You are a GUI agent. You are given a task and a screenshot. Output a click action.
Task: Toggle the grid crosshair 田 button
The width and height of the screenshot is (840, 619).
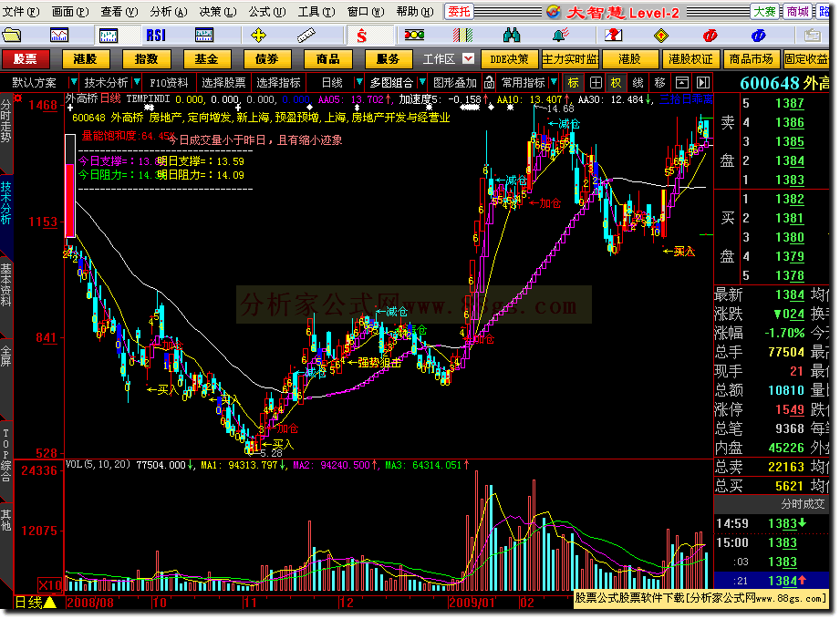[596, 82]
